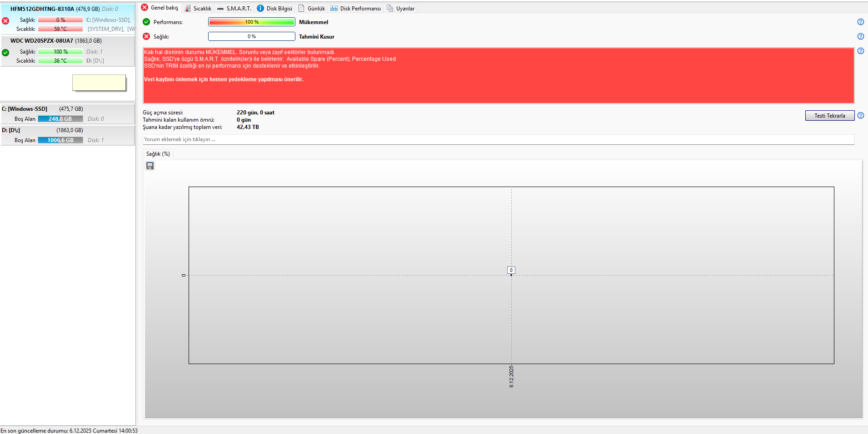Select the Sağlık (%) chart tab
The height and width of the screenshot is (434, 868).
coord(158,154)
